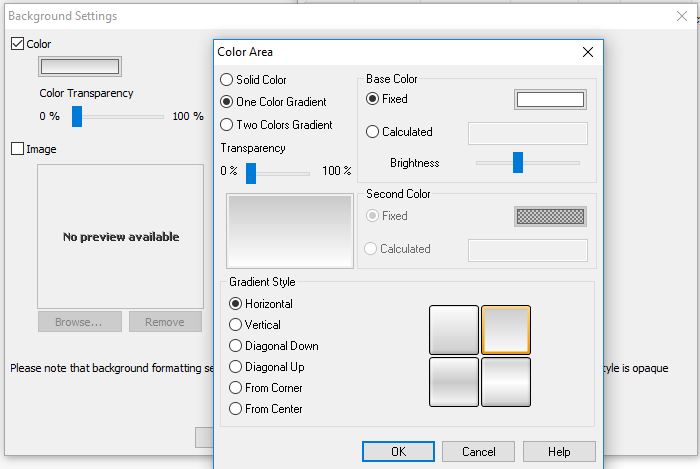Set gradient style to Vertical
This screenshot has height=469, width=700.
point(236,325)
